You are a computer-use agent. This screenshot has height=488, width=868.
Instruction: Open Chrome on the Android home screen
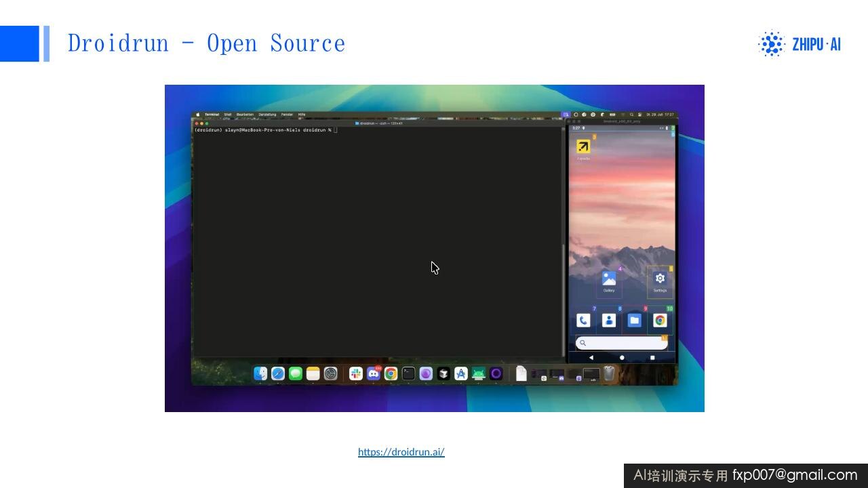[x=660, y=321]
